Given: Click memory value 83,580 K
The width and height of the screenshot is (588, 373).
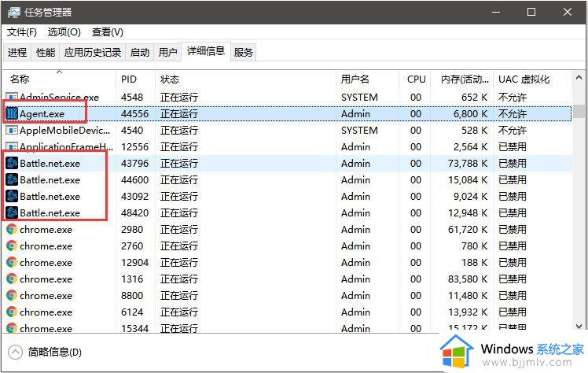Looking at the screenshot, I should pyautogui.click(x=468, y=279).
